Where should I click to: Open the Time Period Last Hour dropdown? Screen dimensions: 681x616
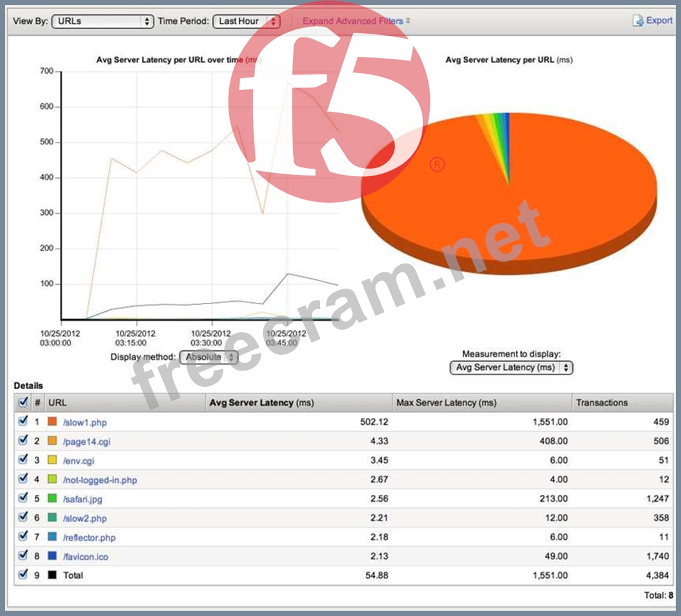246,21
